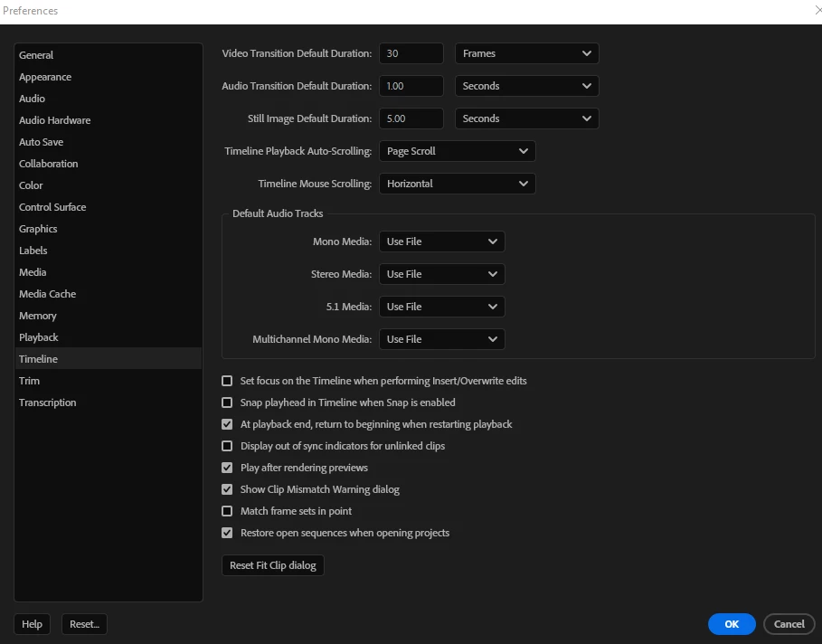
Task: Confirm preferences with the OK button
Action: (732, 624)
